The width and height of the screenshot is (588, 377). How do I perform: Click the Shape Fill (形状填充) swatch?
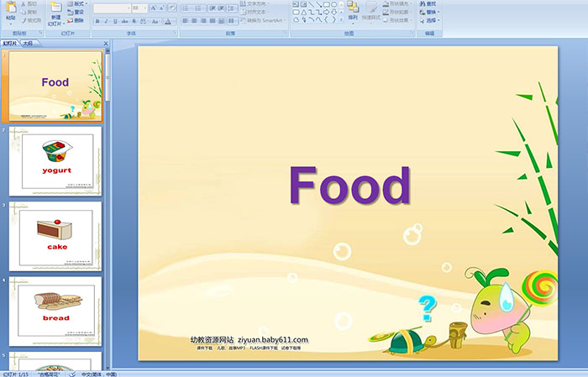386,3
